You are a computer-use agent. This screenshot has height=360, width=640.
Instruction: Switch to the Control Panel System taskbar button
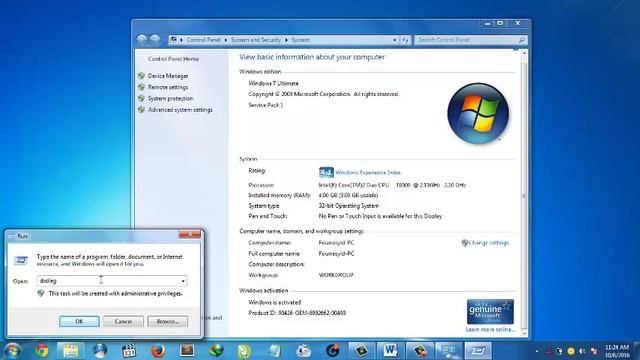coord(449,351)
